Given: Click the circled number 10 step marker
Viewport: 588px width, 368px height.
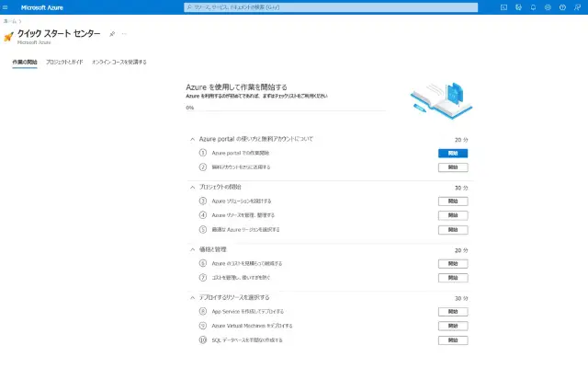Looking at the screenshot, I should point(203,340).
